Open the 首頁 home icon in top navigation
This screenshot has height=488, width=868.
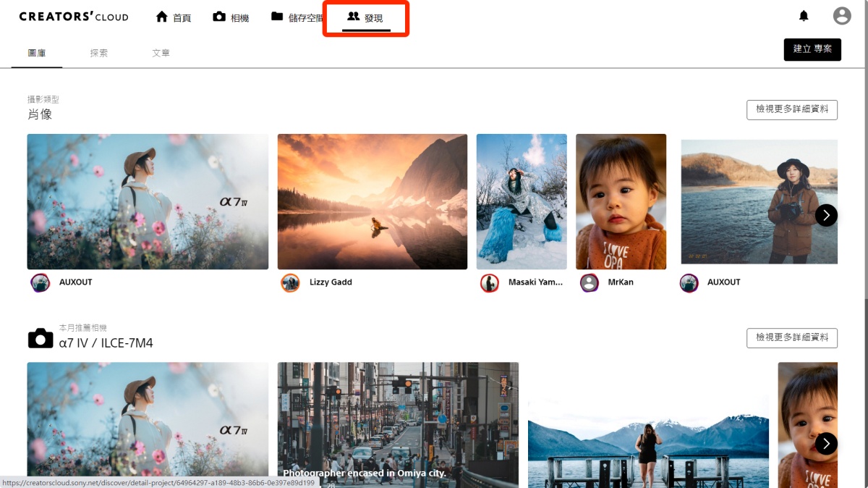(162, 16)
